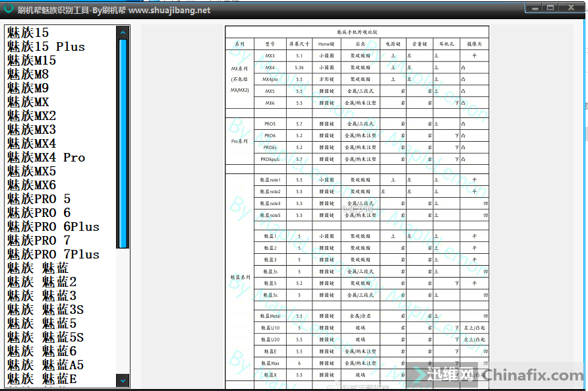Choose 魅族MX4 Pro in the list
588x391 pixels.
pyautogui.click(x=46, y=158)
